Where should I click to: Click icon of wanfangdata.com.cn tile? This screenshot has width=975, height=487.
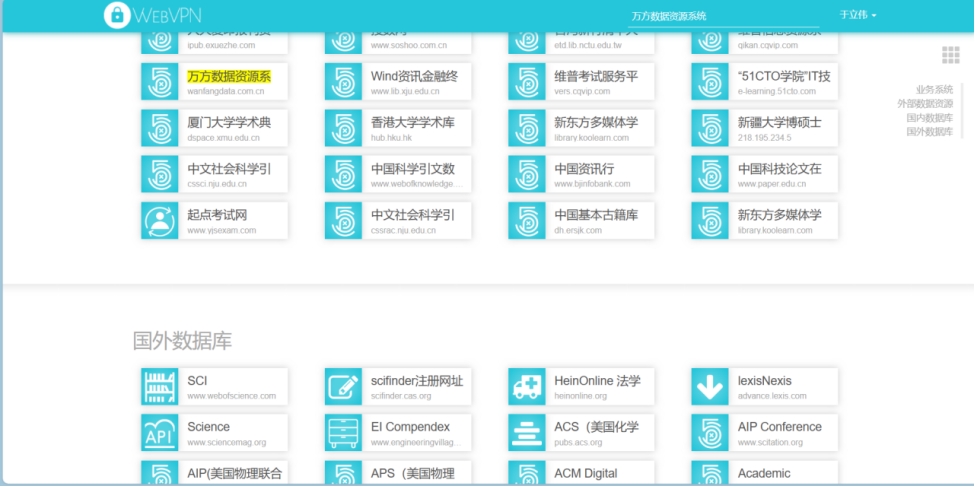pyautogui.click(x=160, y=81)
